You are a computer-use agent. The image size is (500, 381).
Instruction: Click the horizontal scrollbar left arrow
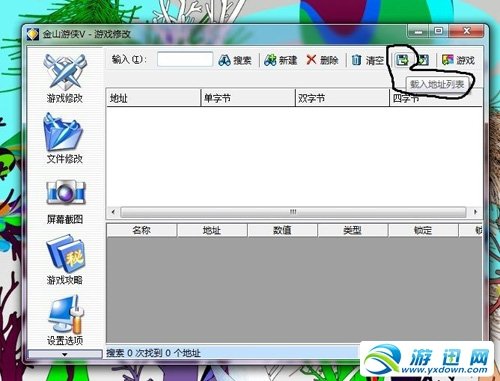pyautogui.click(x=113, y=212)
